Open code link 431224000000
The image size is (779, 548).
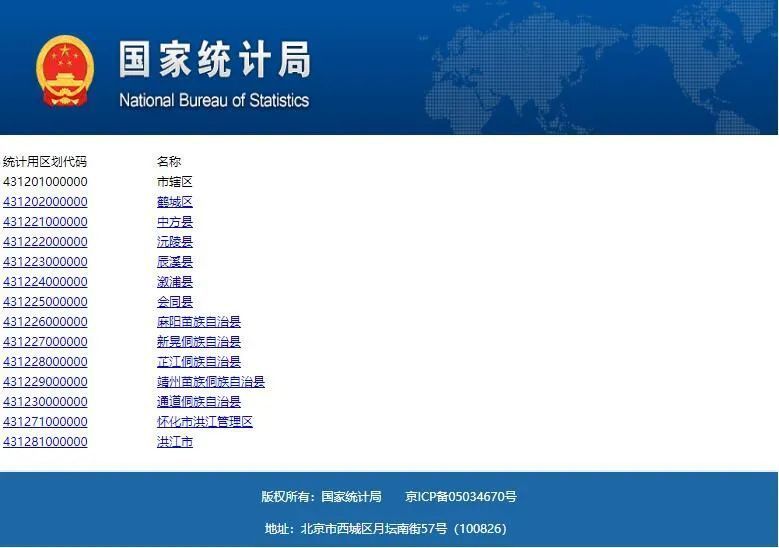(x=45, y=282)
